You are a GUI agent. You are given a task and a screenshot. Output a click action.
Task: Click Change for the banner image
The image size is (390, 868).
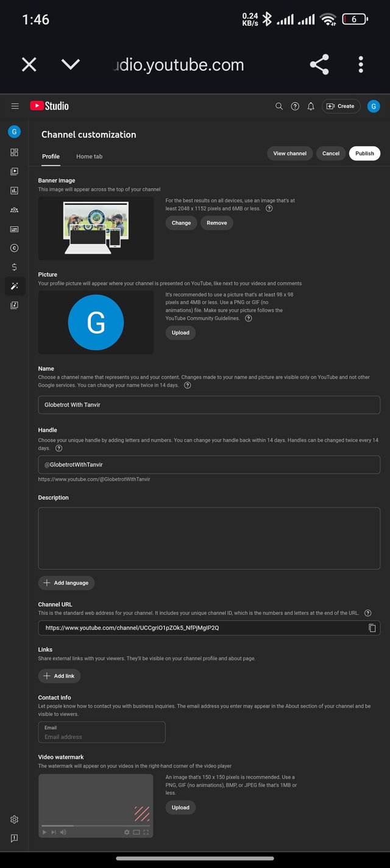click(x=181, y=223)
